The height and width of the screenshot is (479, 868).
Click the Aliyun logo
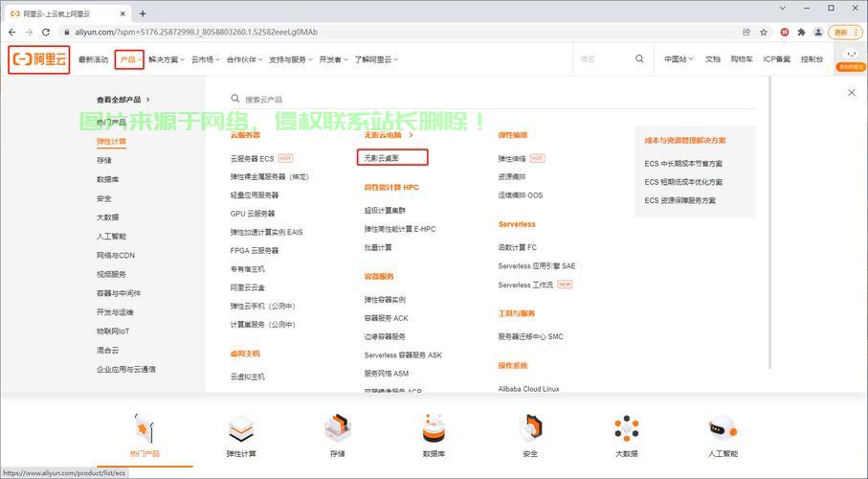click(x=38, y=59)
